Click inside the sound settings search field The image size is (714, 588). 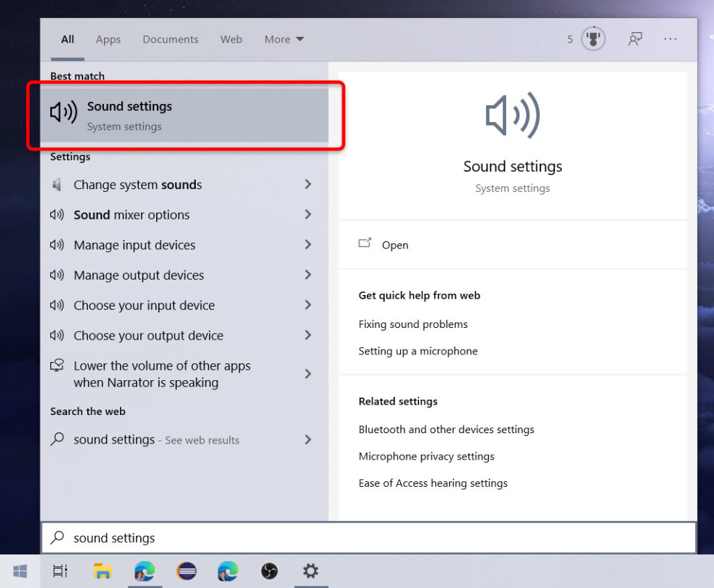(369, 538)
